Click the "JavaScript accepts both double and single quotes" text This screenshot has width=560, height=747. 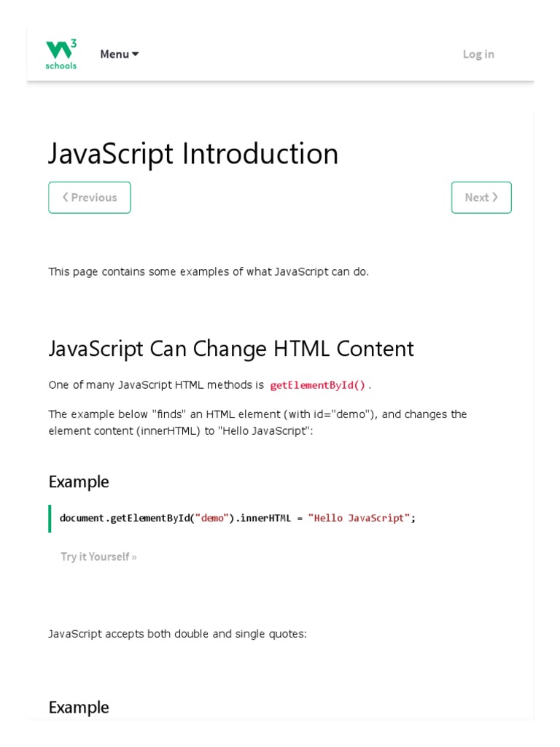[178, 634]
